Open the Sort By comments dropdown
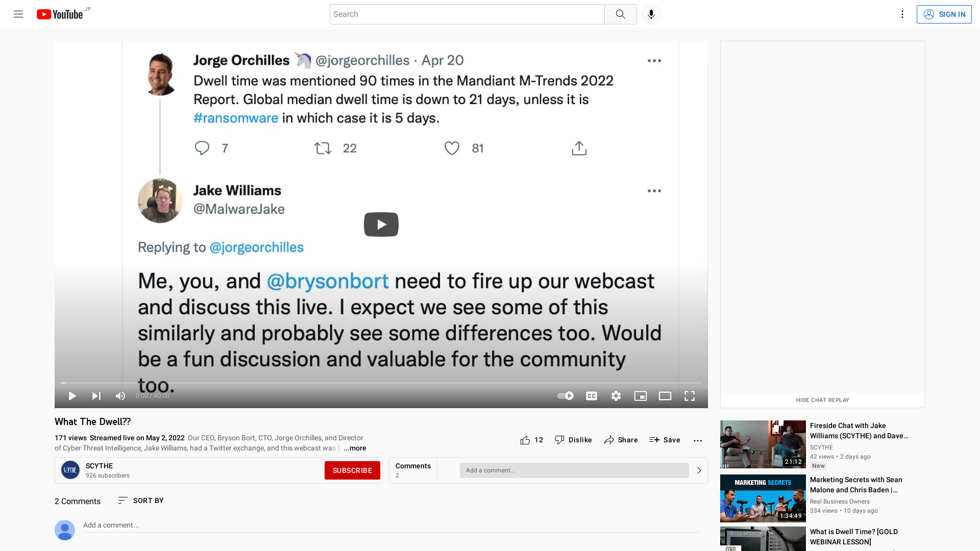This screenshot has height=551, width=980. [x=141, y=500]
